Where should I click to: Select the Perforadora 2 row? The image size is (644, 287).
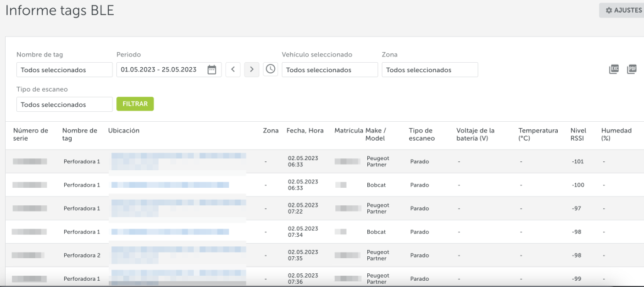point(82,256)
